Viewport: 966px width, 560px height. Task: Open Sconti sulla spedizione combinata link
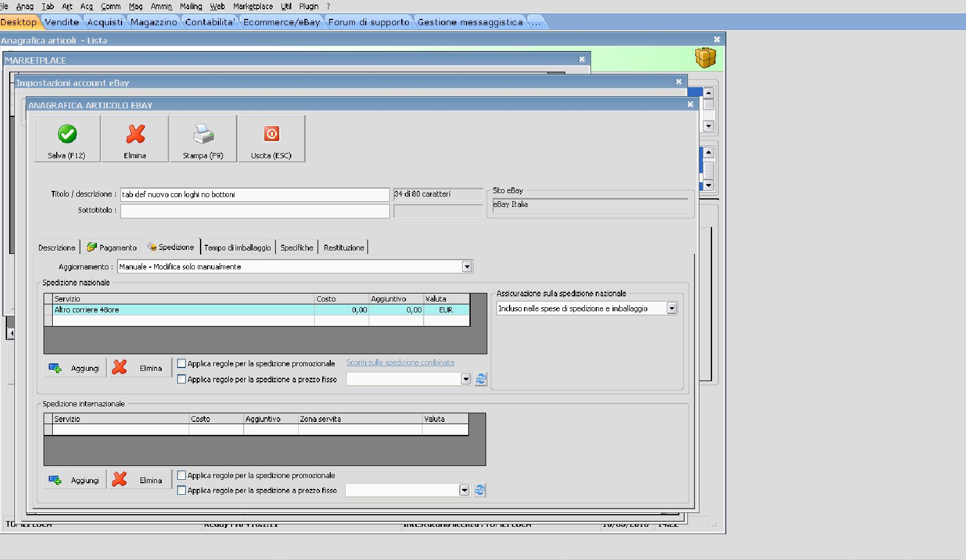[x=400, y=362]
